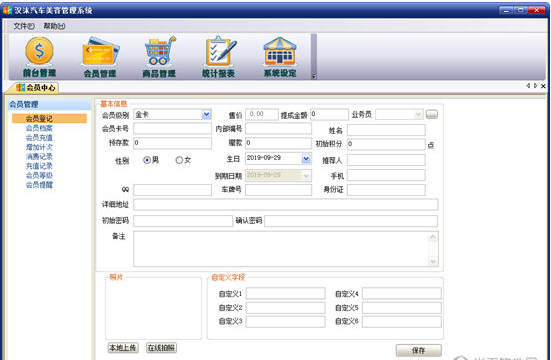Switch to 会员中心 tab
Viewport: 551px width, 360px height.
click(36, 88)
